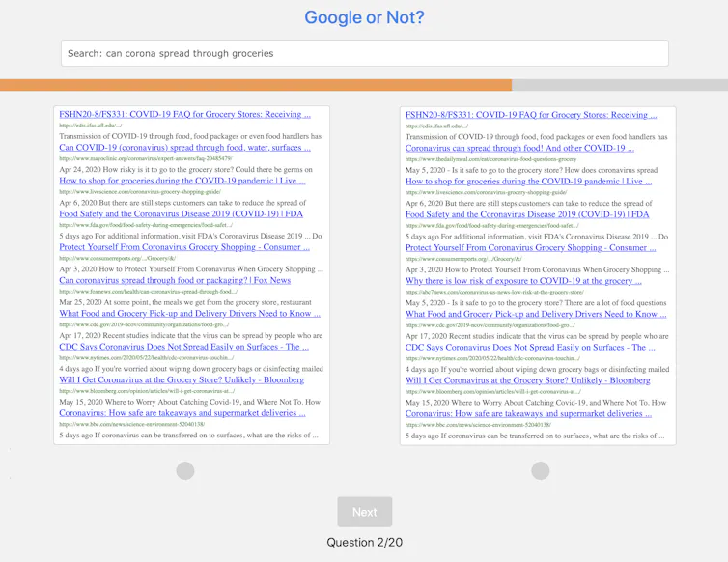Open the FSHN20-8/FS331 FAQ link in left panel
The image size is (728, 562).
click(184, 114)
